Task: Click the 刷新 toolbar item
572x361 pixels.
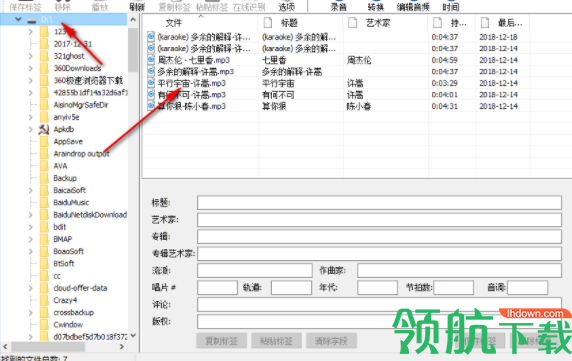Action: [x=137, y=7]
